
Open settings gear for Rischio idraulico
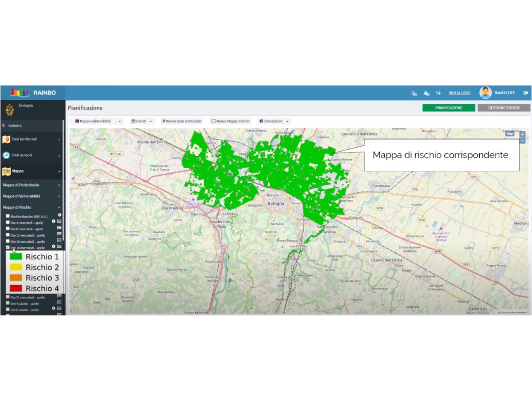(x=59, y=215)
